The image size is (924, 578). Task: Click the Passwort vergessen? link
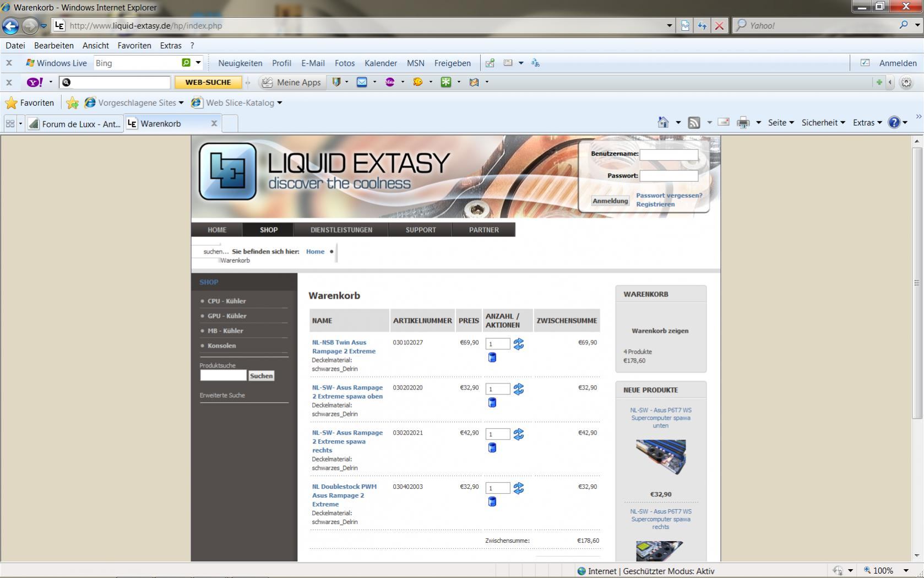(x=669, y=196)
